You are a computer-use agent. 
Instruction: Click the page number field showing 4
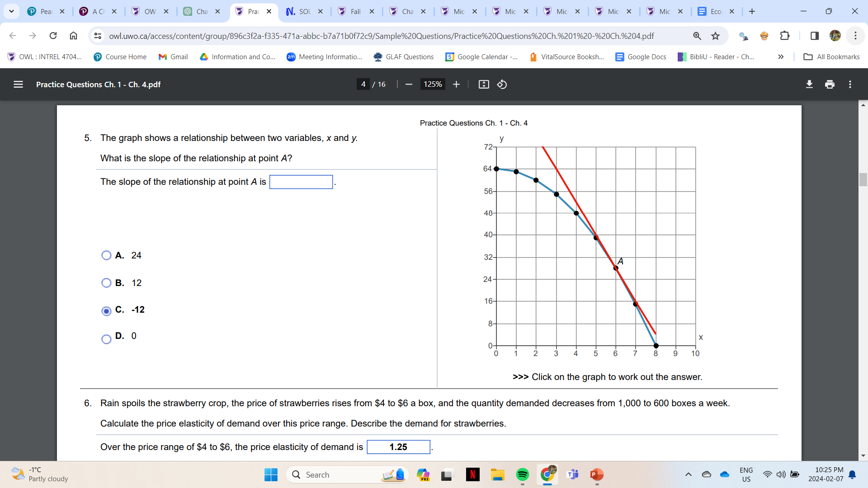click(x=363, y=84)
